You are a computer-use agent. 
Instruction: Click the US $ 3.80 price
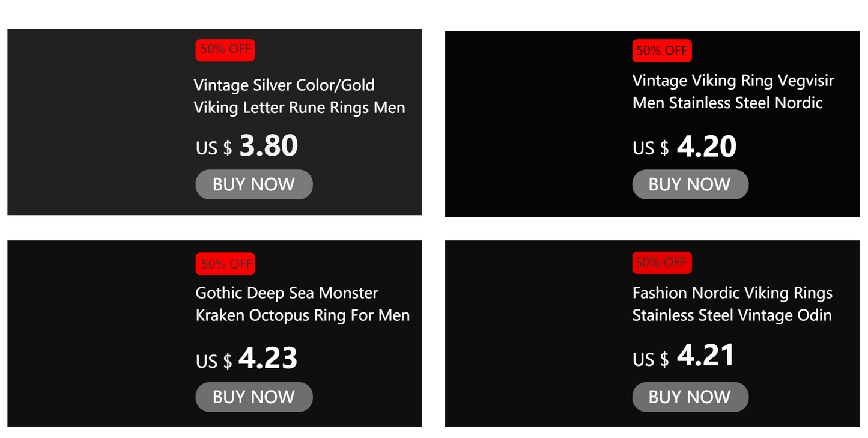coord(247,146)
